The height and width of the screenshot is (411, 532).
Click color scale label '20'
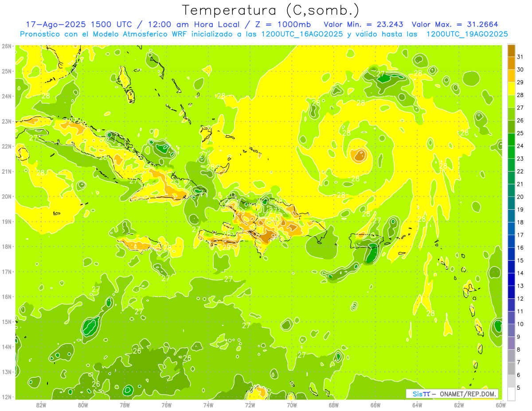pos(520,197)
